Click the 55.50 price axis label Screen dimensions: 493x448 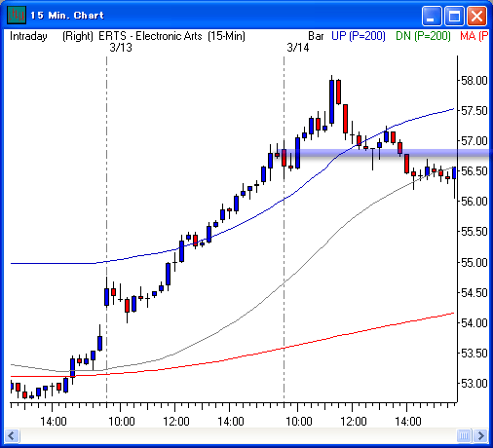[x=474, y=232]
